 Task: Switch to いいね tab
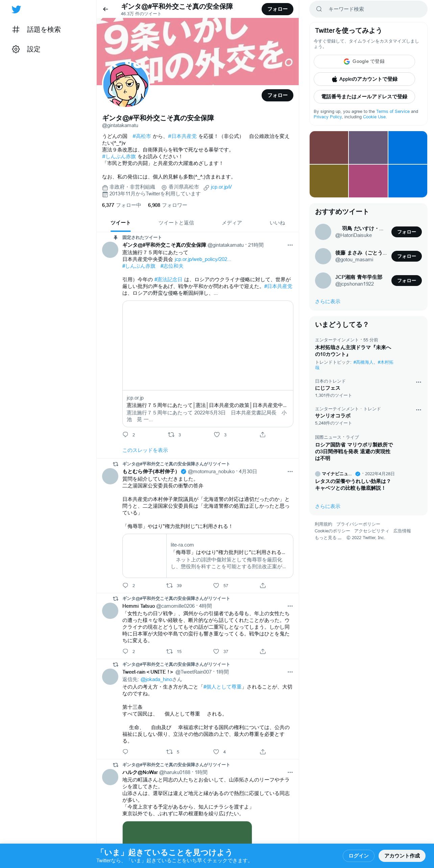(277, 223)
